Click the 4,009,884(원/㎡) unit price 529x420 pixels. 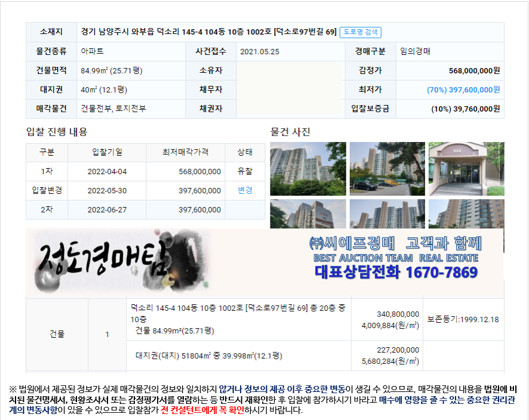coord(390,326)
